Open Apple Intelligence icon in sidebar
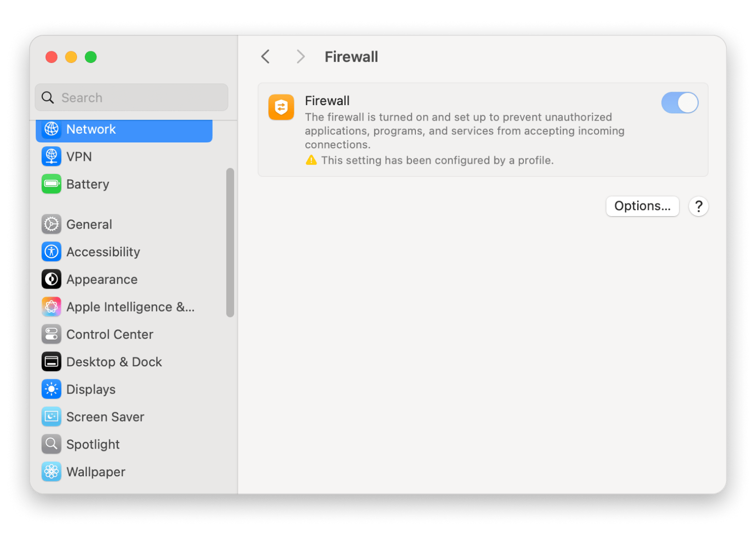 (51, 307)
